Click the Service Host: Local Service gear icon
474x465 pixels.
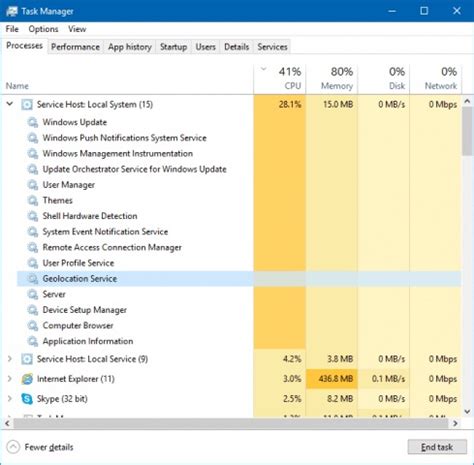tap(27, 359)
